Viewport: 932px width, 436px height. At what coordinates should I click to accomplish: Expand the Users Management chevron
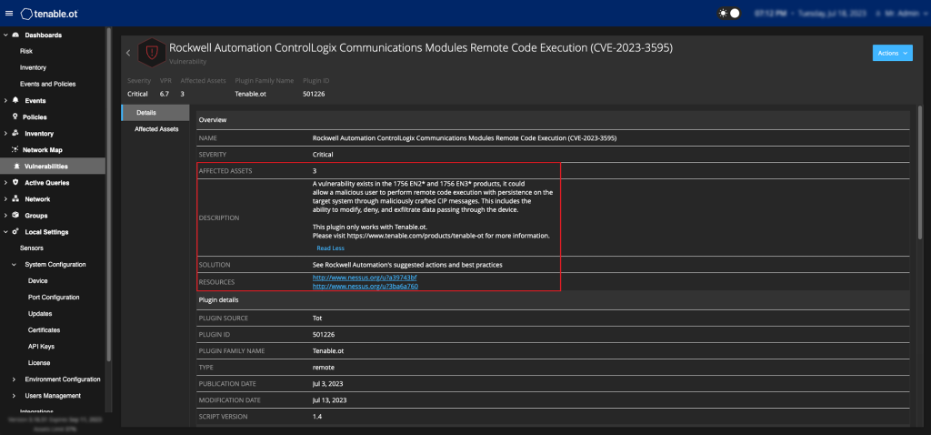coord(14,396)
